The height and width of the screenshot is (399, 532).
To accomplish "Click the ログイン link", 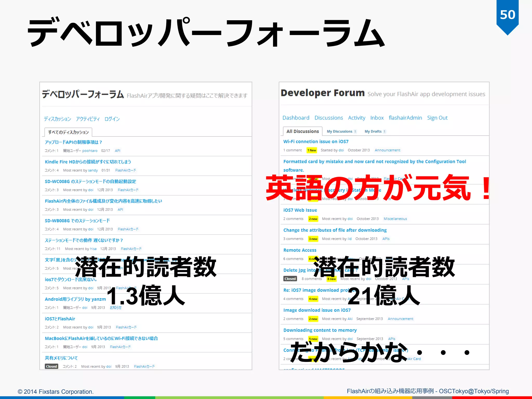I will coord(112,119).
